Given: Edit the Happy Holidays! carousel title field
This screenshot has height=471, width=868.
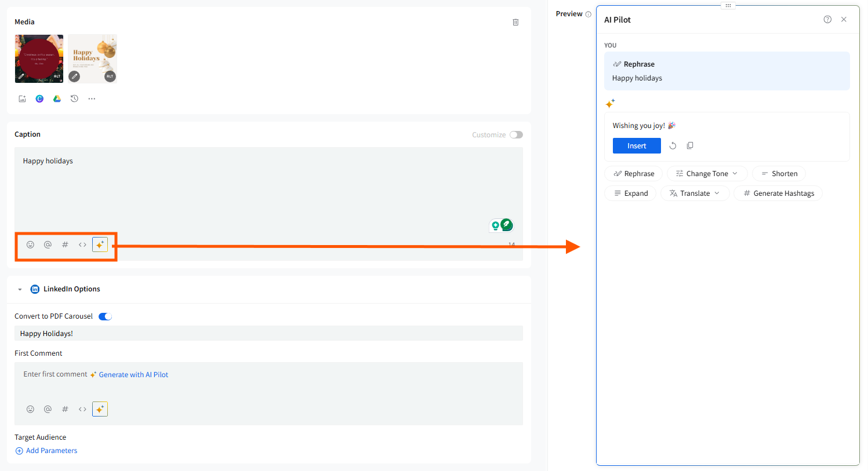Looking at the screenshot, I should (x=268, y=333).
